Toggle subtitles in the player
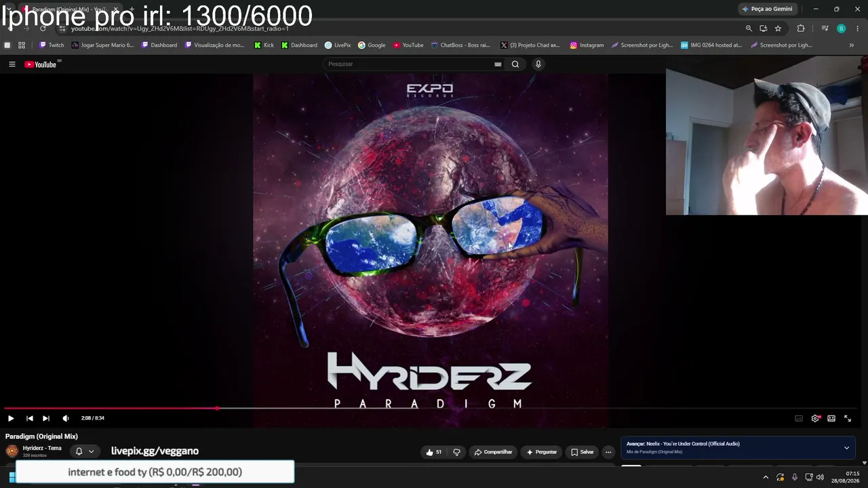 tap(799, 418)
